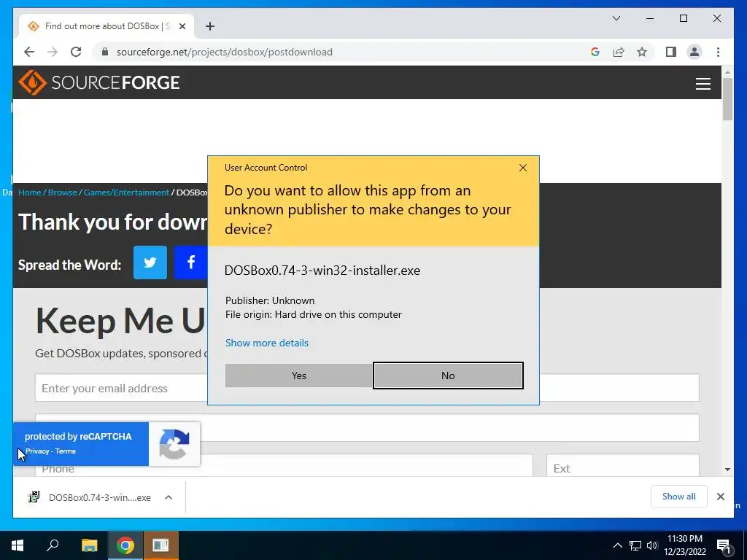Open the notification center icon

coord(724,545)
